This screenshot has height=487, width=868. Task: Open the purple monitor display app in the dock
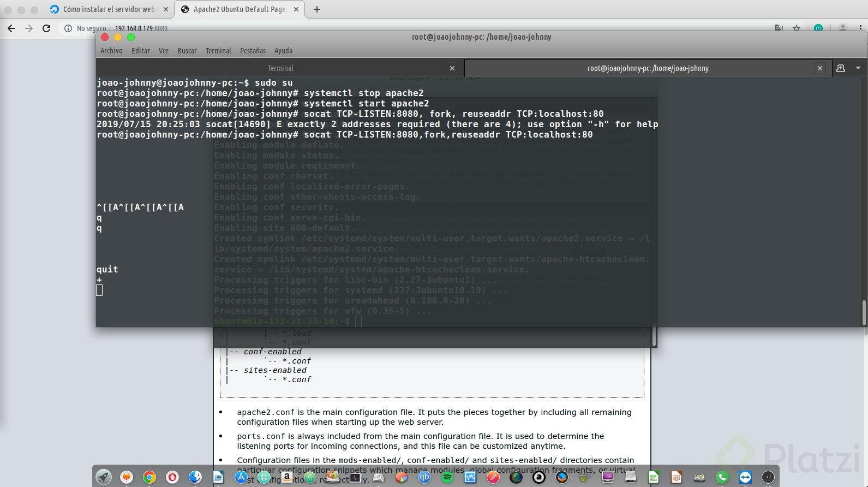coord(608,477)
